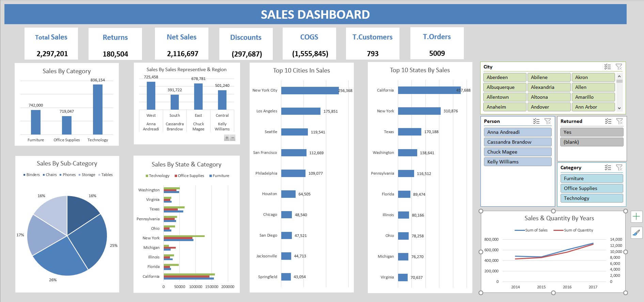Select Albuquerque city filter
The width and height of the screenshot is (644, 302).
(505, 87)
